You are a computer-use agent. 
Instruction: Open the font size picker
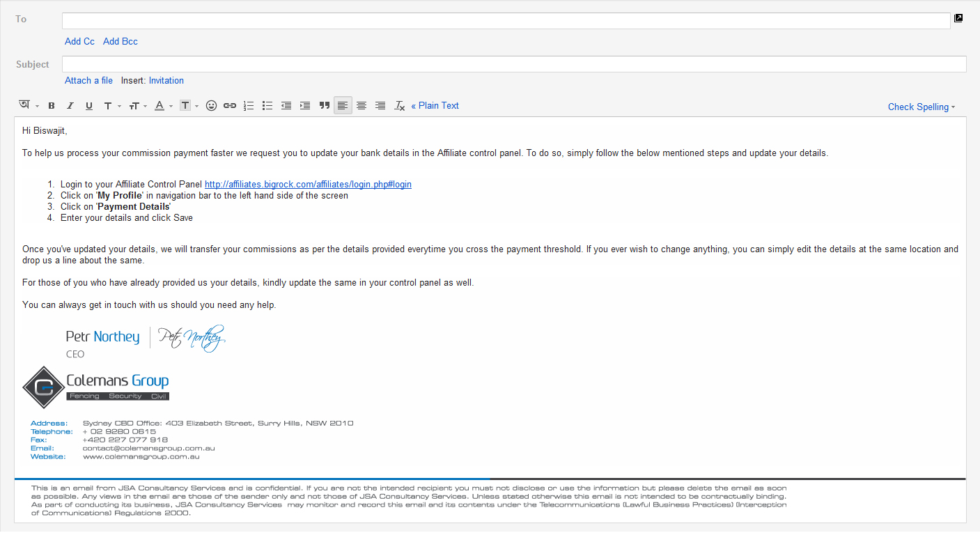(134, 106)
